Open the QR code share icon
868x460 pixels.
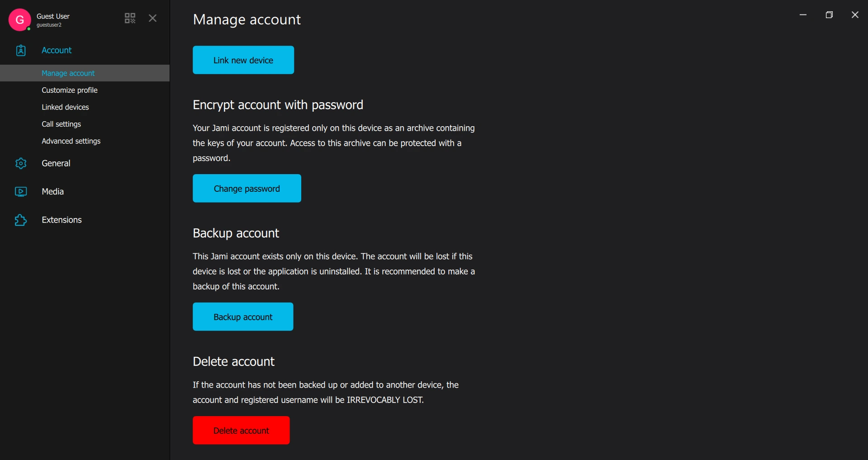coord(130,18)
